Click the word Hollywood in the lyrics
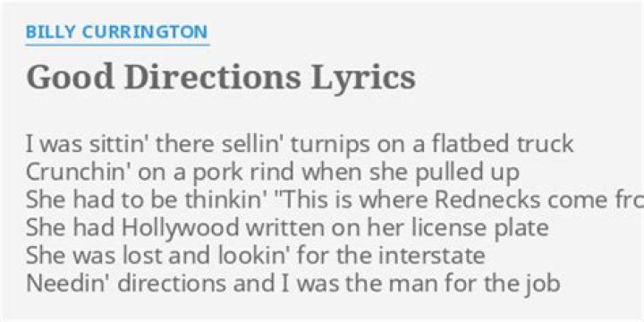 click(x=181, y=229)
